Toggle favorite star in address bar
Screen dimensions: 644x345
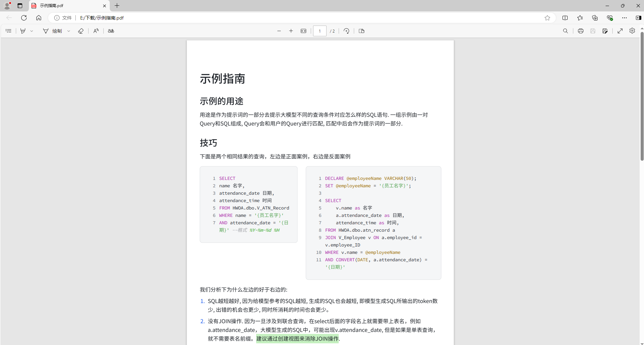pos(547,18)
